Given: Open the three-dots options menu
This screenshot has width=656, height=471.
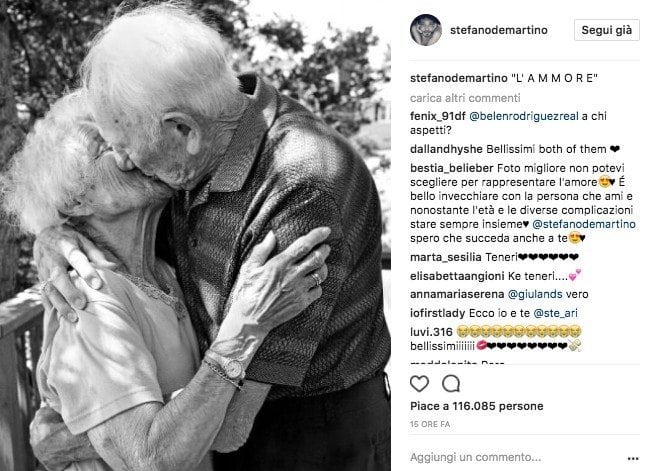Looking at the screenshot, I should (633, 459).
